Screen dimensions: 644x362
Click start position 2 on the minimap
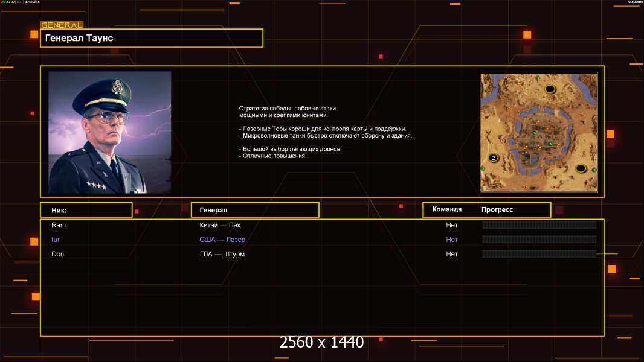click(493, 158)
